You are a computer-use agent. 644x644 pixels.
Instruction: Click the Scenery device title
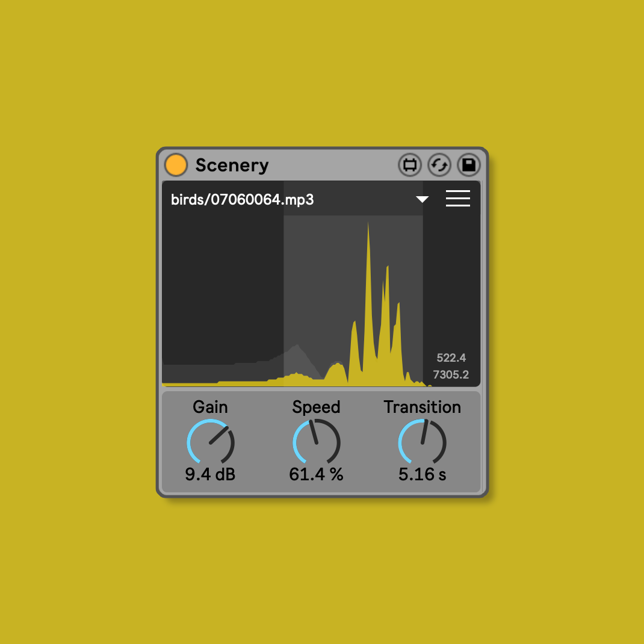232,165
